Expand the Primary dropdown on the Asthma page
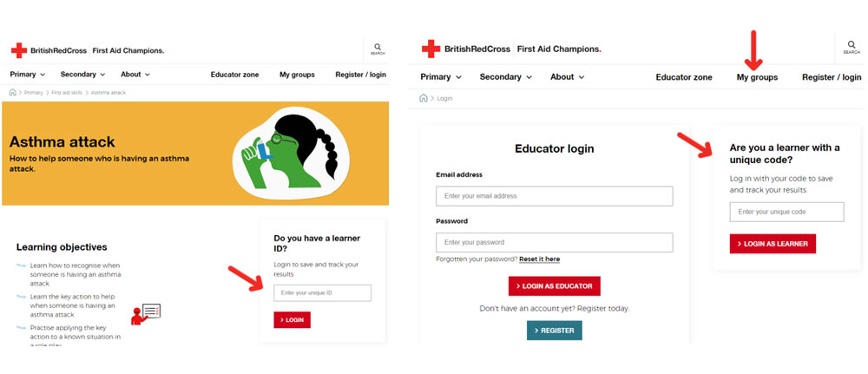Screen dimensions: 868x374 click(28, 74)
